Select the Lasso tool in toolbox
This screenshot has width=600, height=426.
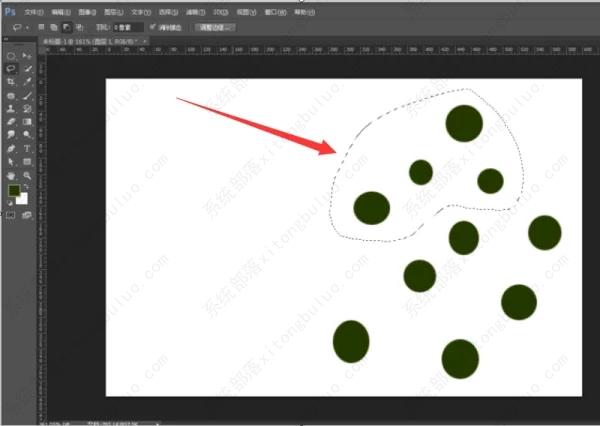click(x=11, y=69)
